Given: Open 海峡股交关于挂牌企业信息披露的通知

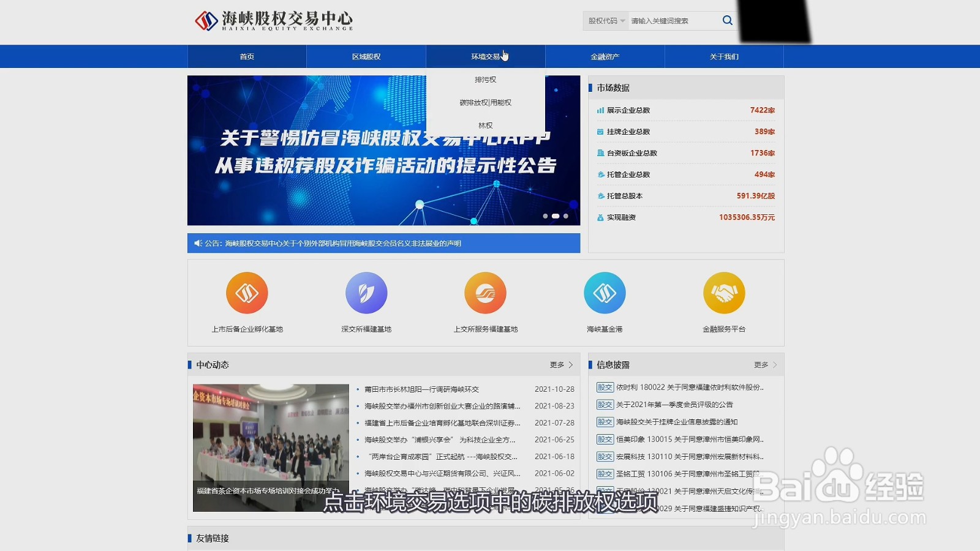Looking at the screenshot, I should (x=677, y=422).
